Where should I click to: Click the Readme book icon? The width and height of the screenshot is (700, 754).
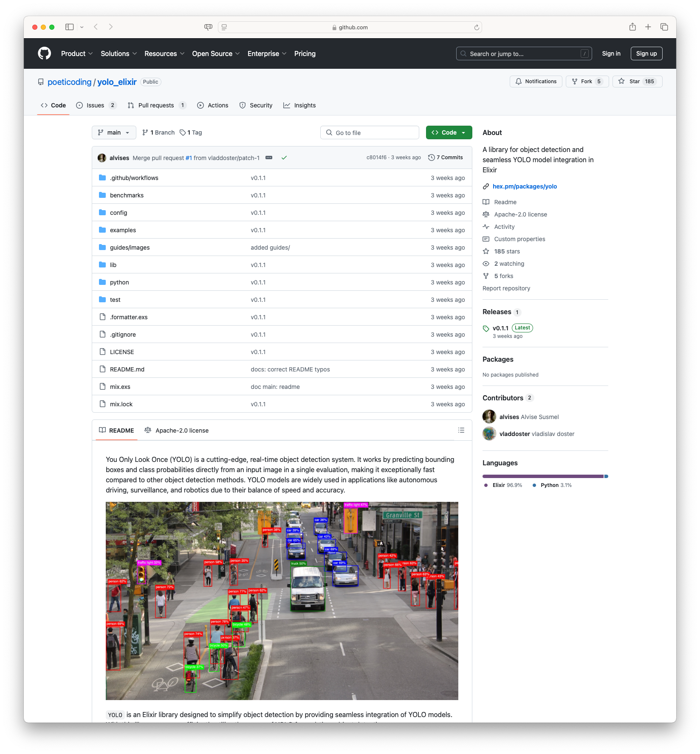pyautogui.click(x=486, y=202)
